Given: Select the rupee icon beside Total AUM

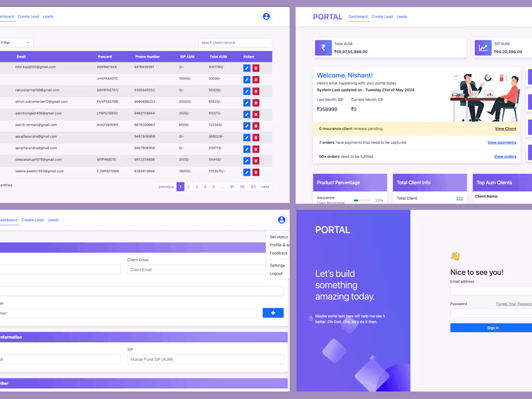Looking at the screenshot, I should pos(323,47).
